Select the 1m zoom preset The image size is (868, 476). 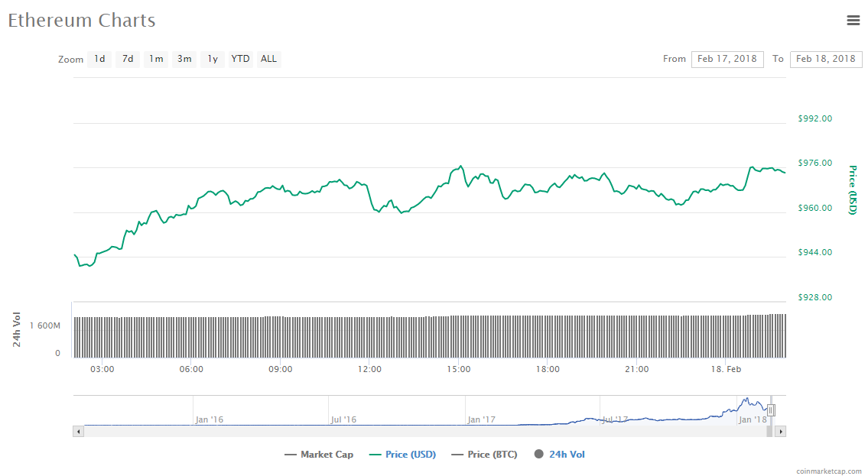pyautogui.click(x=155, y=59)
